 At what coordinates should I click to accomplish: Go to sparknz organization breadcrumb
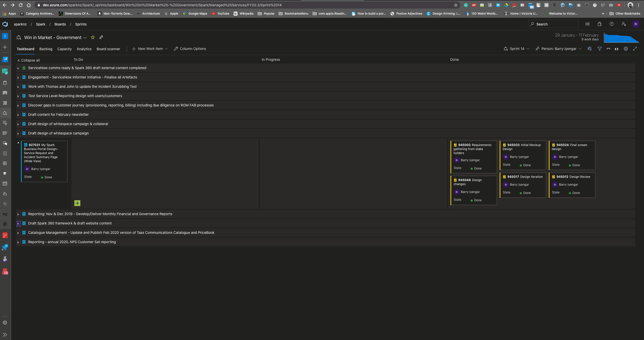(20, 24)
